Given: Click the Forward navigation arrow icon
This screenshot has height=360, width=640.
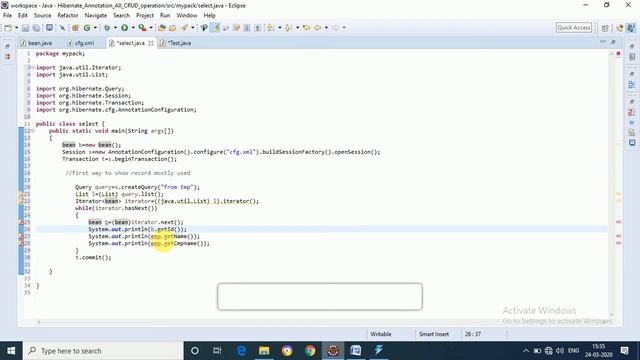Looking at the screenshot, I should (x=335, y=28).
